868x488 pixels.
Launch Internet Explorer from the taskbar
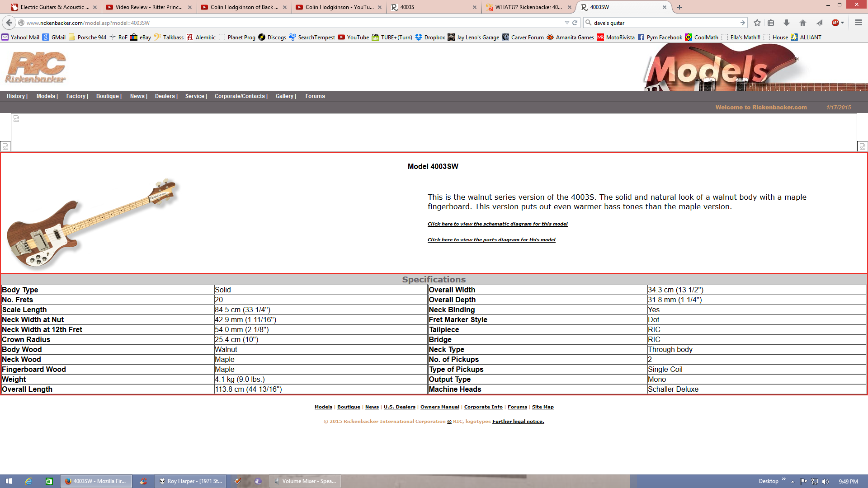coord(28,481)
